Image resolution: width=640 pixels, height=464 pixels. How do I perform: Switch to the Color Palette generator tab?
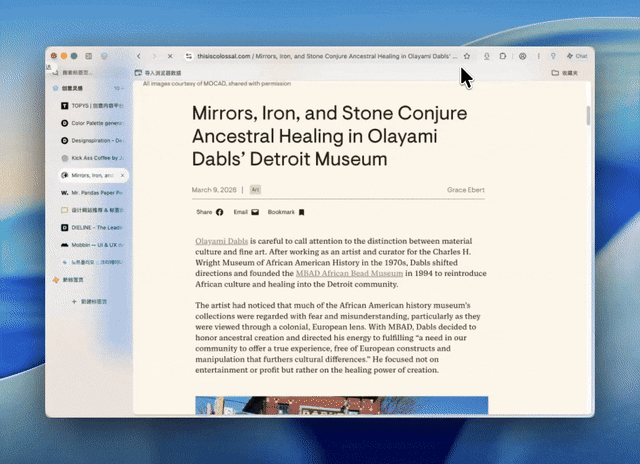(x=93, y=123)
